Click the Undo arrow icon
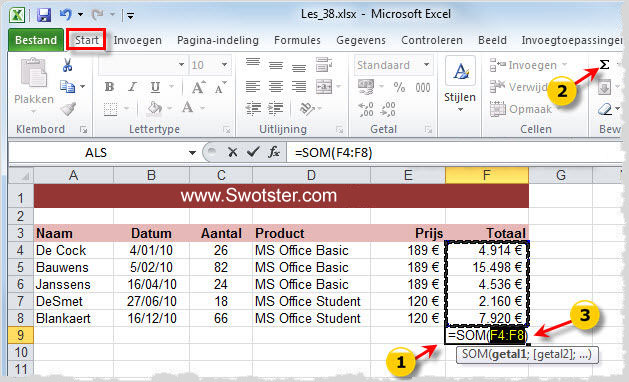629x382 pixels. pos(66,15)
